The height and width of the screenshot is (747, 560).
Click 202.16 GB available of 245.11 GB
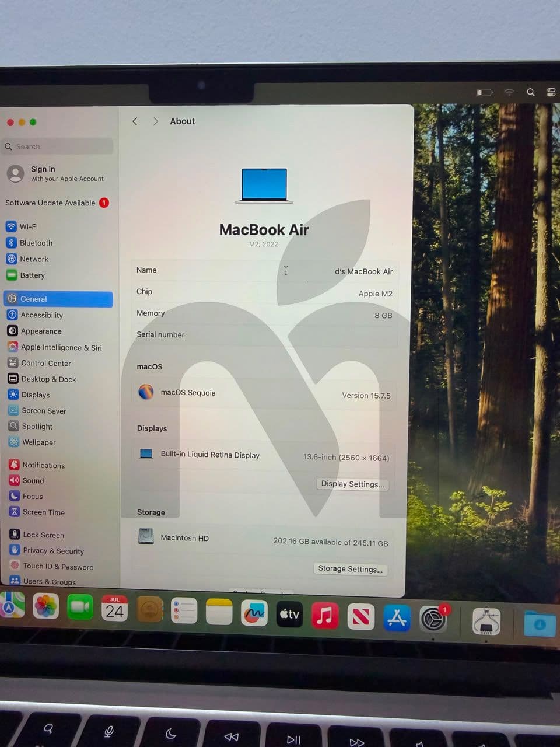click(x=331, y=542)
